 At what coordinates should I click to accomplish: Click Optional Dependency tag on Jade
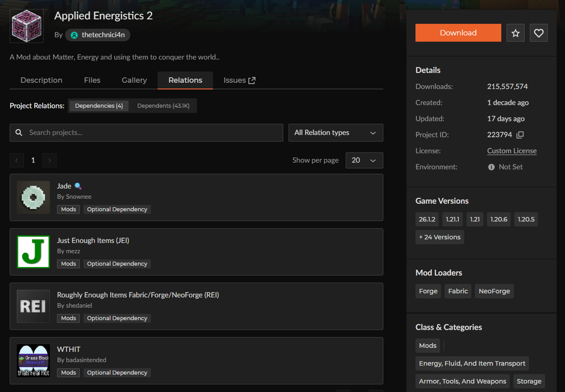coord(117,209)
